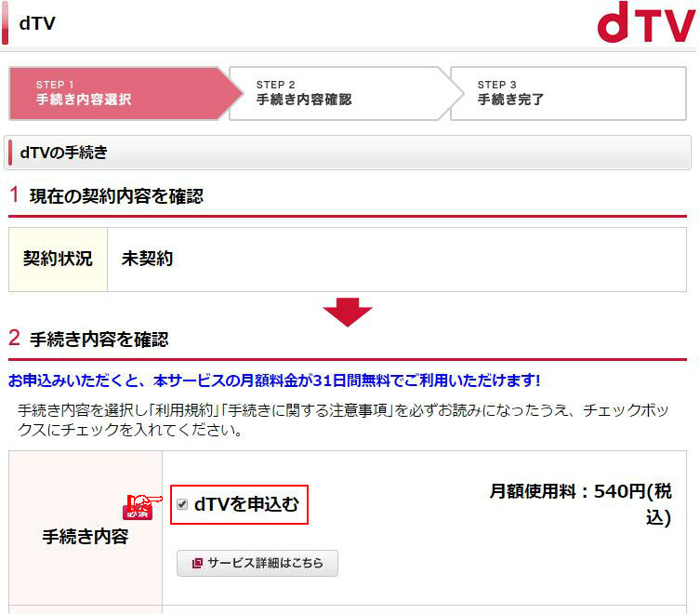
Task: Click the 契約状況 table header cell
Action: [58, 260]
